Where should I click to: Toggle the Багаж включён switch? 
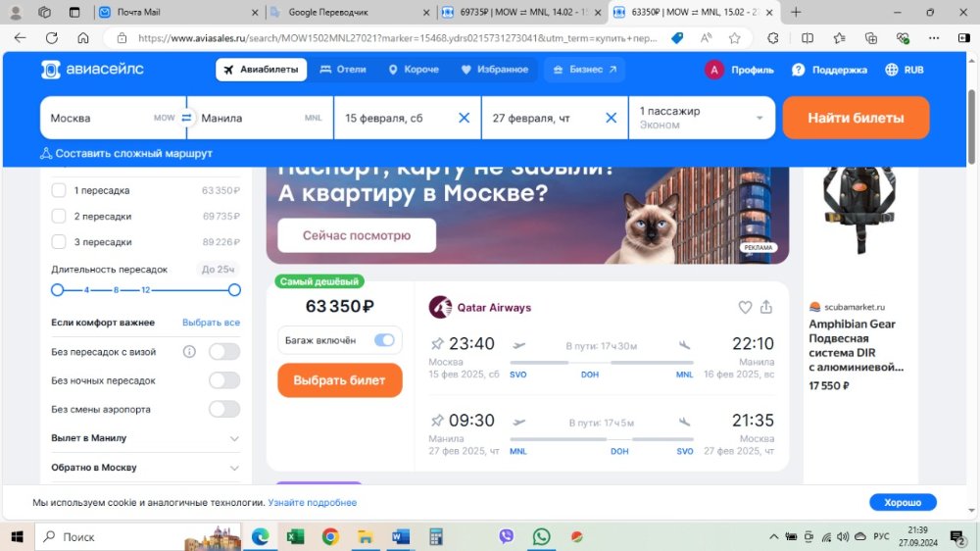[384, 340]
